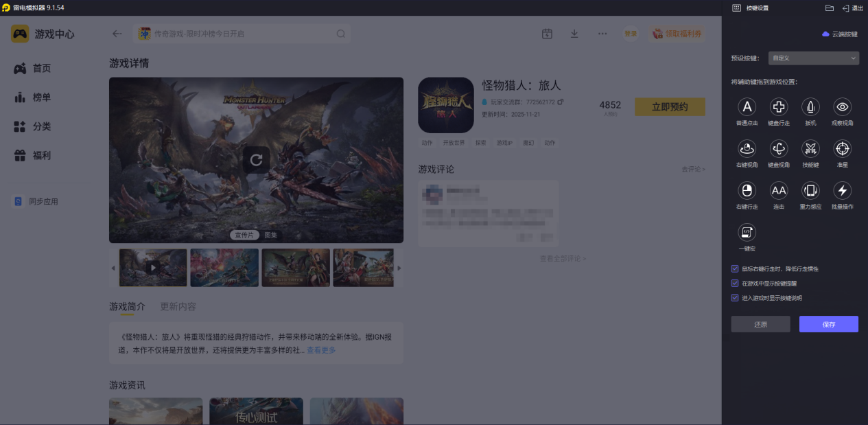The height and width of the screenshot is (425, 868).
Task: Click the thumbnail strip left arrow
Action: [113, 268]
